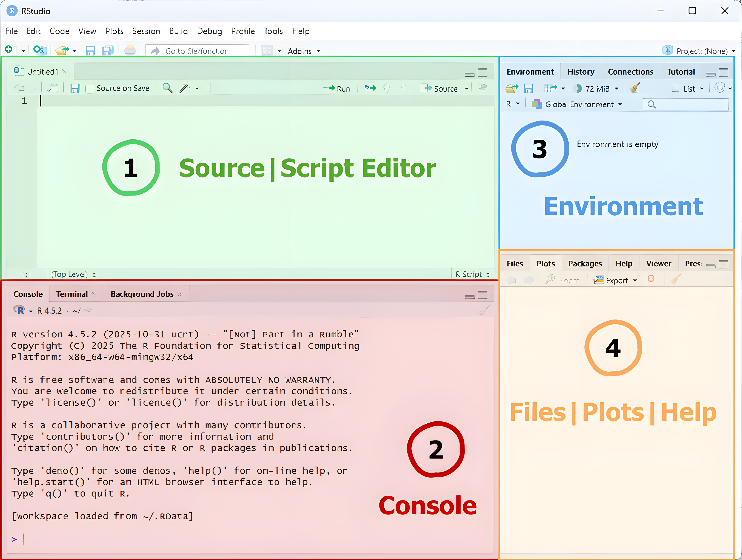Click the broom to clear environment objects
The width and height of the screenshot is (742, 560).
coord(635,88)
